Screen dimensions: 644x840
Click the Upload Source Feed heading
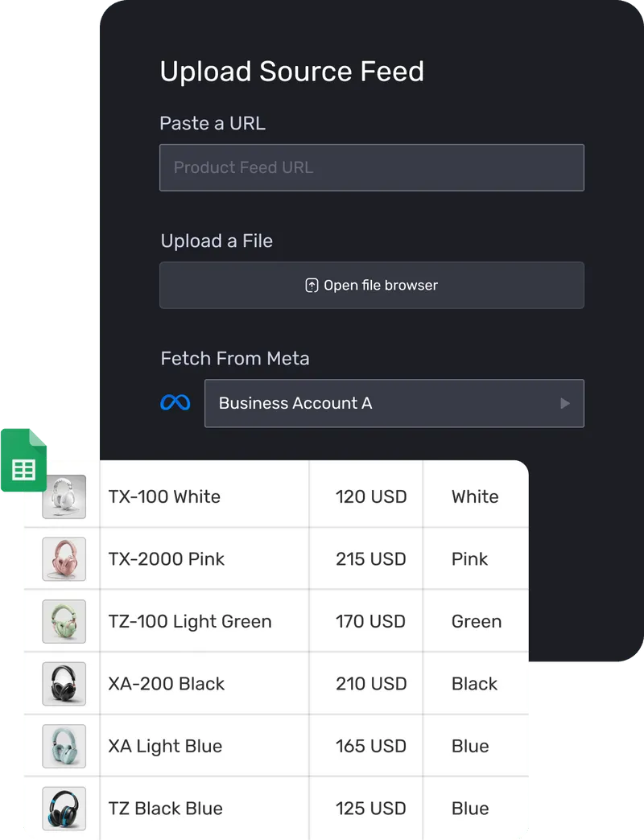(293, 72)
